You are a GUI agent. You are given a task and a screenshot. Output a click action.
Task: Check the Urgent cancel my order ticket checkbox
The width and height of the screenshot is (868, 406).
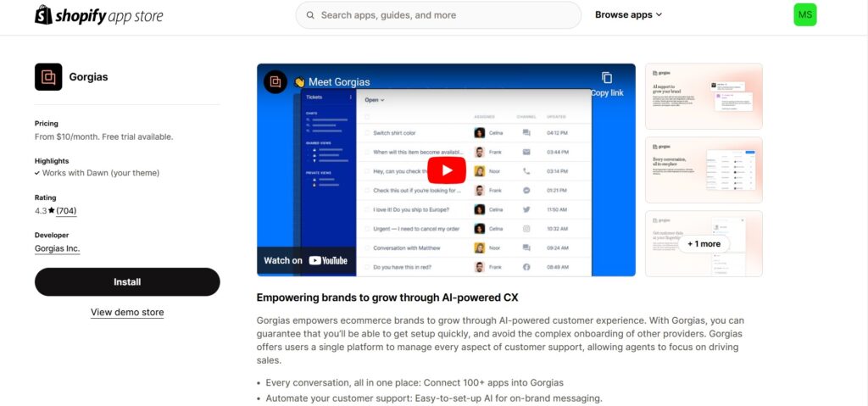tap(367, 229)
